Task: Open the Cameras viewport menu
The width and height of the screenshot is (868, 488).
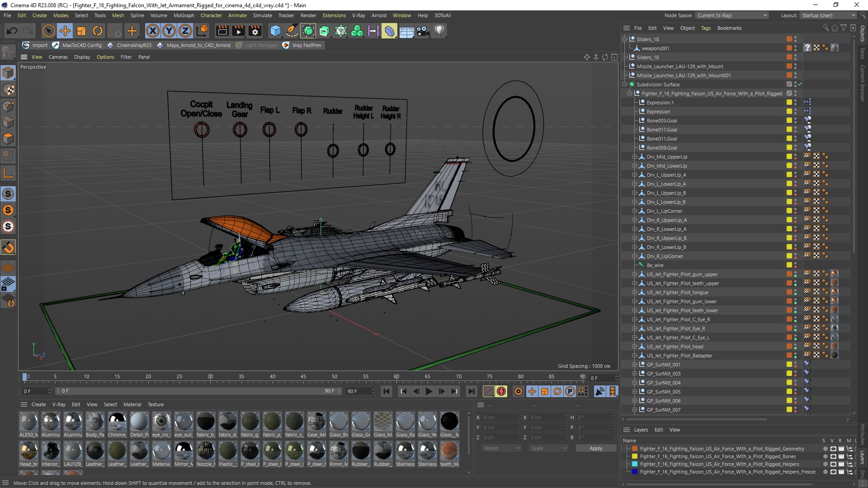Action: click(x=58, y=57)
